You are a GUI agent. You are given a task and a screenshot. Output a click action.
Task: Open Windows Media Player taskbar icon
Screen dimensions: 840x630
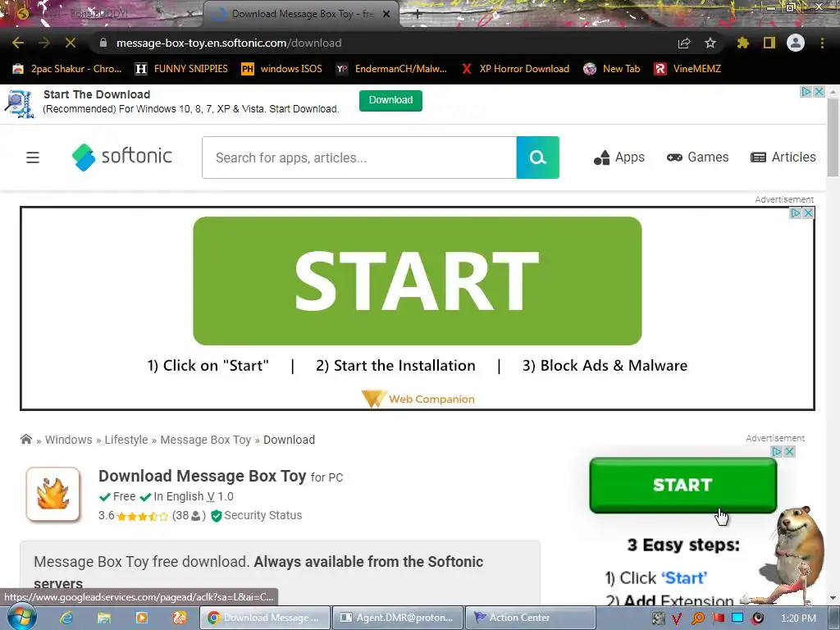coord(141,618)
